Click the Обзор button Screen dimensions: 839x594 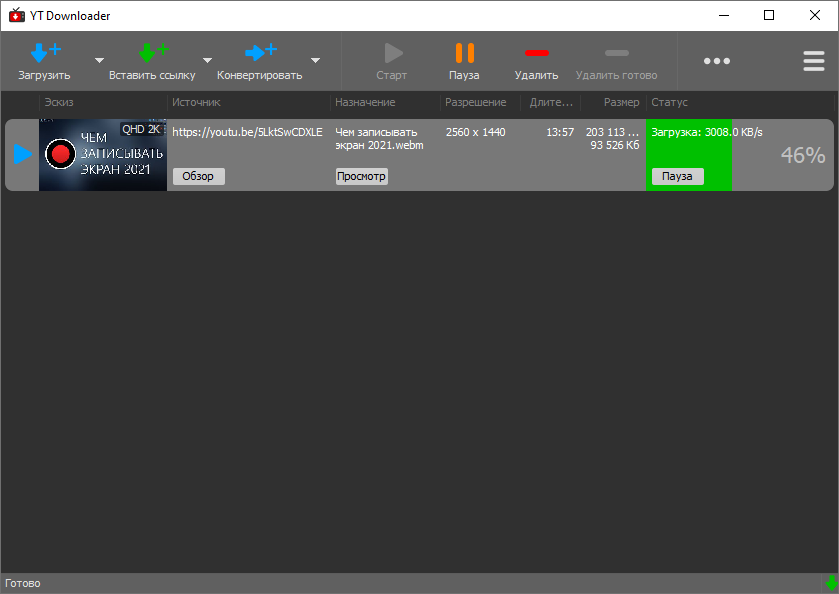199,176
